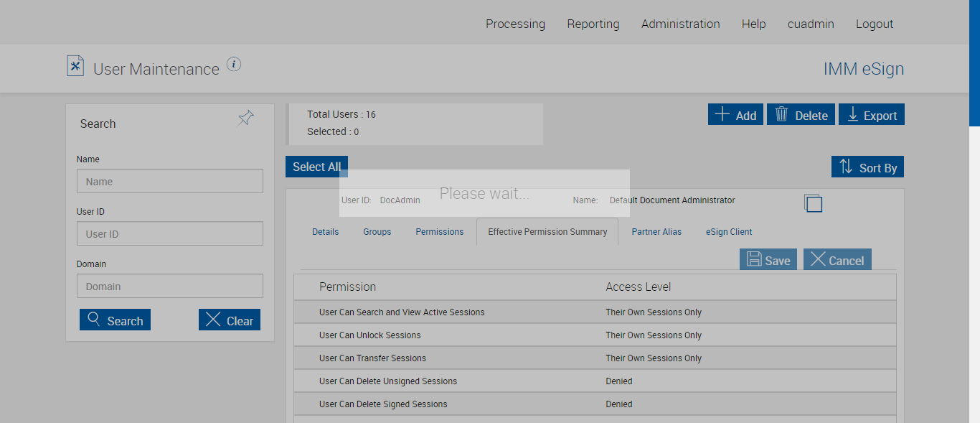Open the Sort By options
The width and height of the screenshot is (980, 423).
pyautogui.click(x=867, y=167)
